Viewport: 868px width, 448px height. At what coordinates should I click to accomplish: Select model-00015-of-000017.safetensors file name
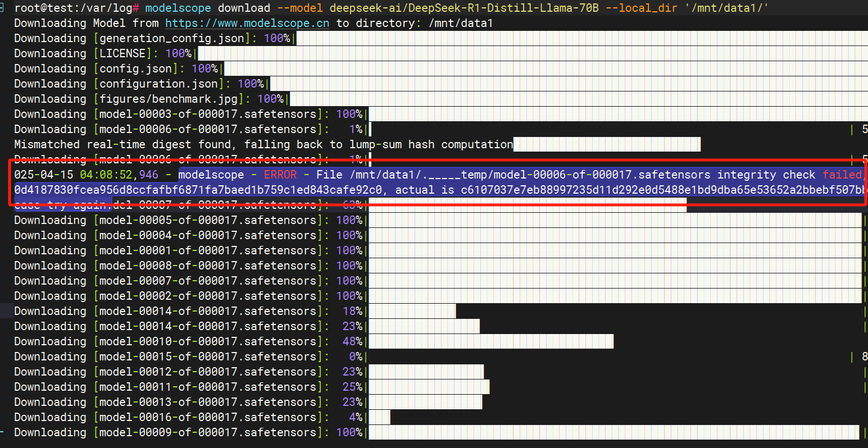point(208,356)
